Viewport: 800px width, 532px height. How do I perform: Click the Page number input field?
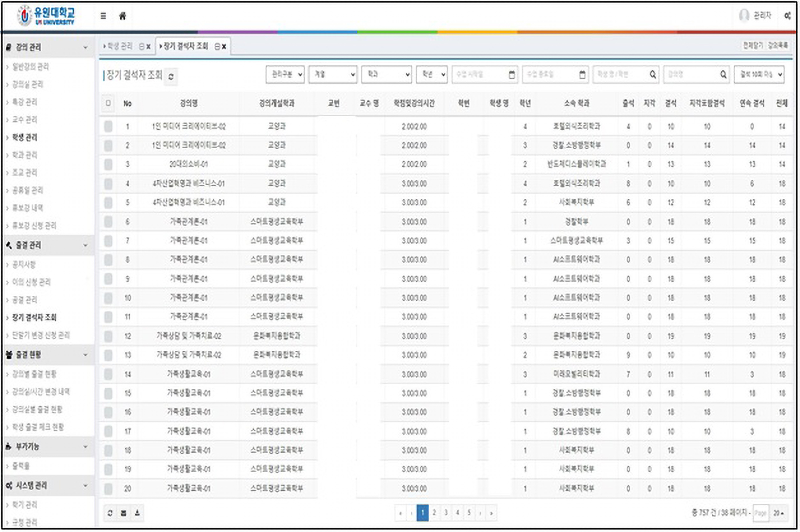(760, 513)
